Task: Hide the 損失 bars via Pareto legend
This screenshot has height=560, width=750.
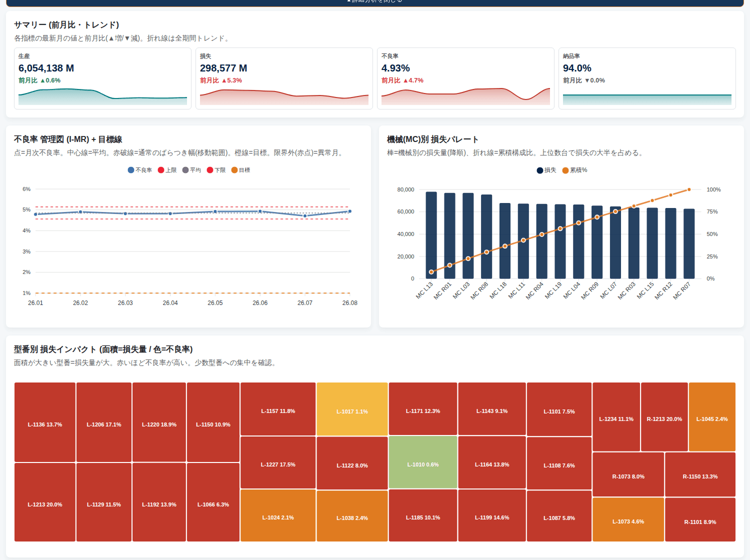Action: (546, 170)
